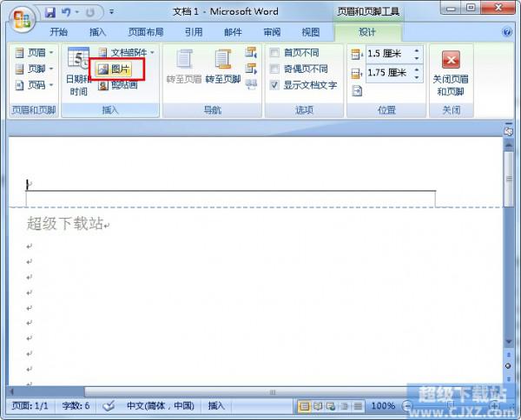Open Word help question mark icon
The image size is (521, 420).
[507, 32]
